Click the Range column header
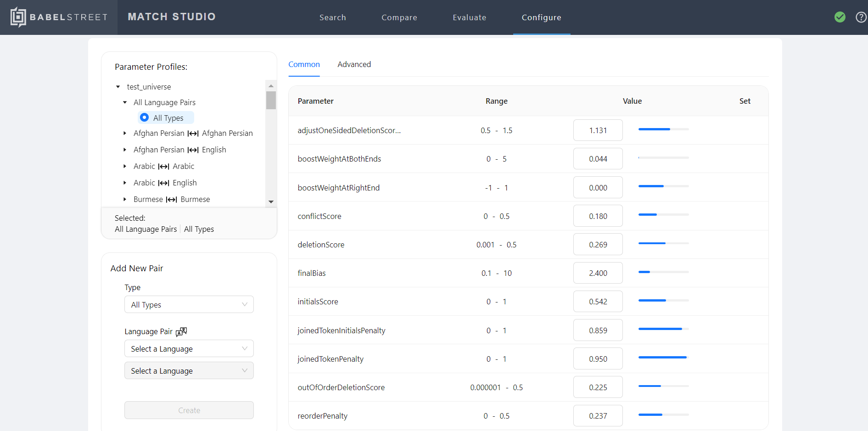The image size is (868, 431). tap(497, 101)
